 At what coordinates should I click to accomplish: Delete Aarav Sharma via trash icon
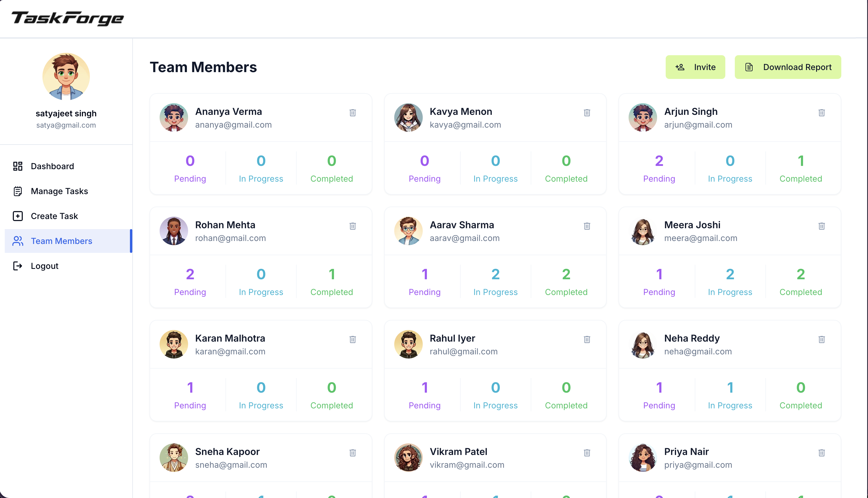pos(587,226)
